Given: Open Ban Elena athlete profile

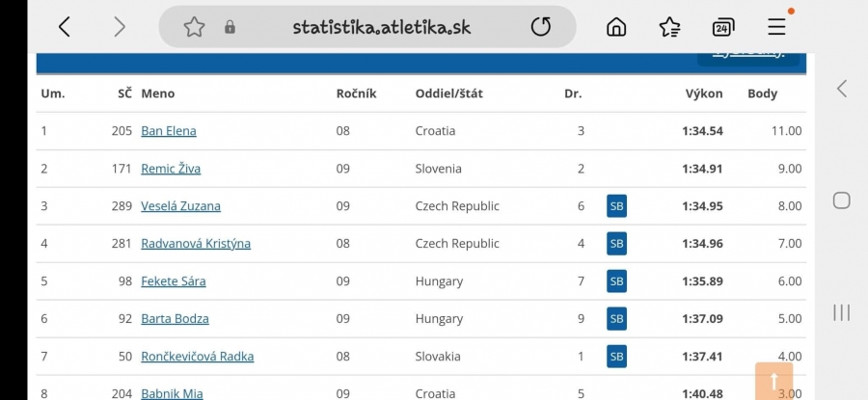Looking at the screenshot, I should point(169,131).
